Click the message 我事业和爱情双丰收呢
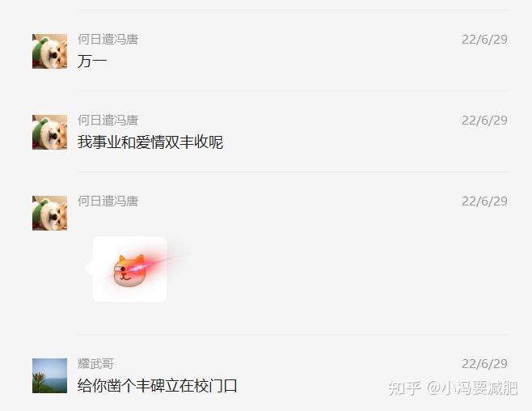 coord(150,142)
